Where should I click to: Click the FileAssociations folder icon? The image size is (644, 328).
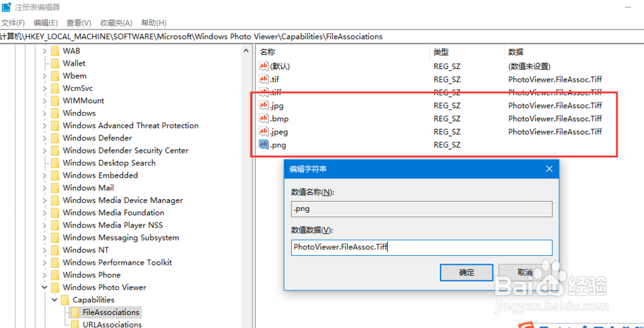75,313
